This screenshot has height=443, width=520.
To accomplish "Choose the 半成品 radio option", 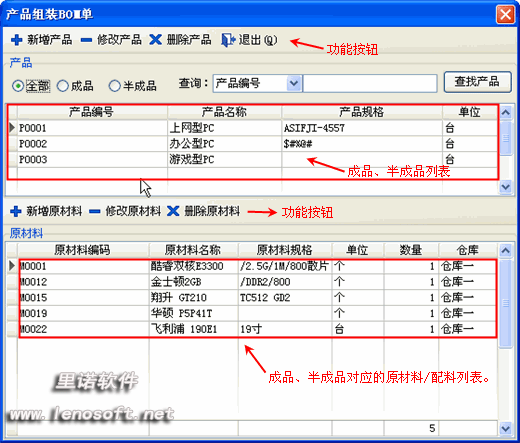I will click(114, 86).
